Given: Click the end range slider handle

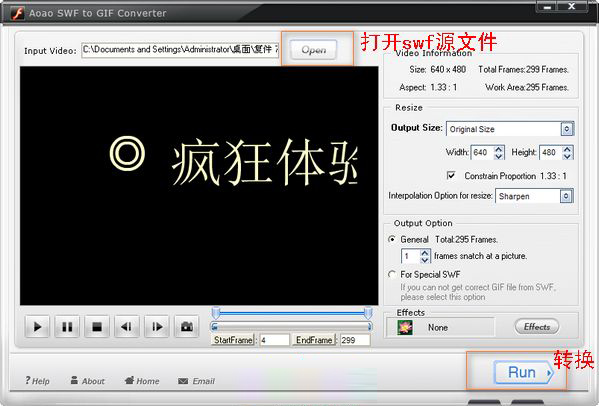Looking at the screenshot, I should tap(368, 312).
